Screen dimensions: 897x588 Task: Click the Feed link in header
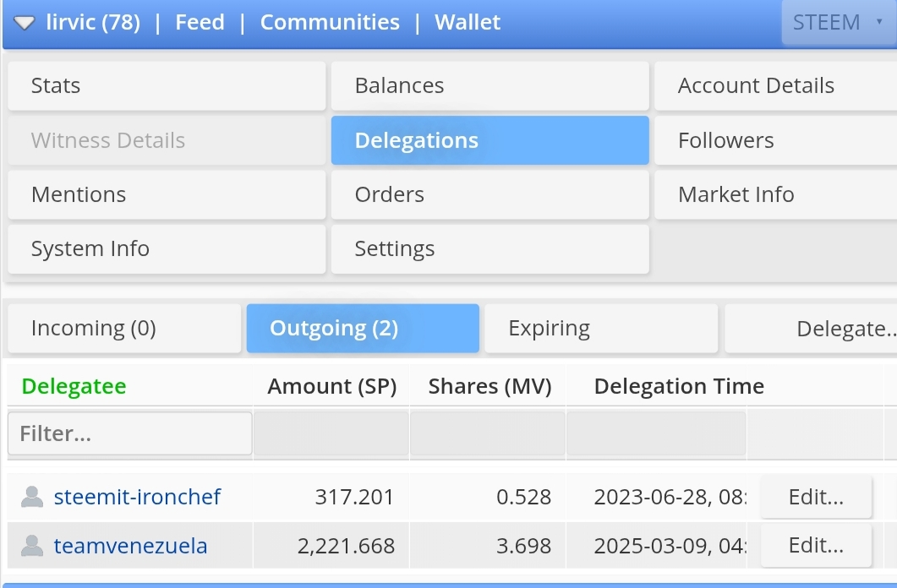[x=200, y=22]
